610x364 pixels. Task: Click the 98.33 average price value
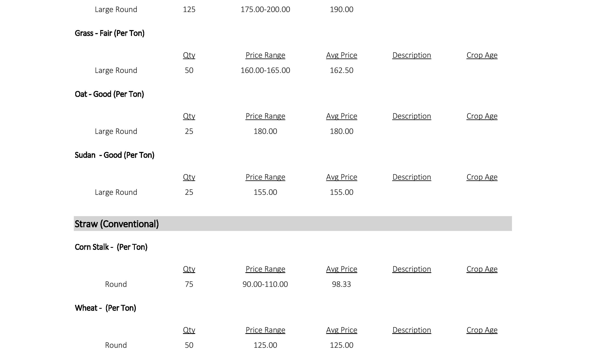341,284
